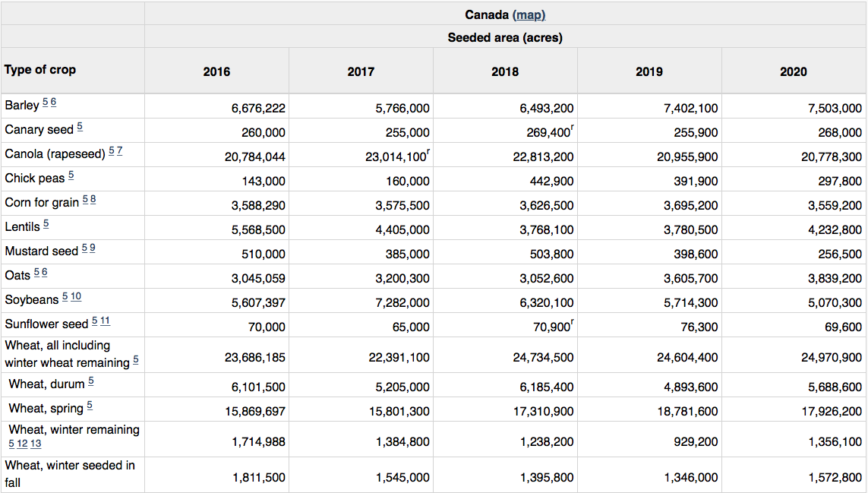Screen dimensions: 868x493
Task: Select the 2018 column header
Action: 505,71
